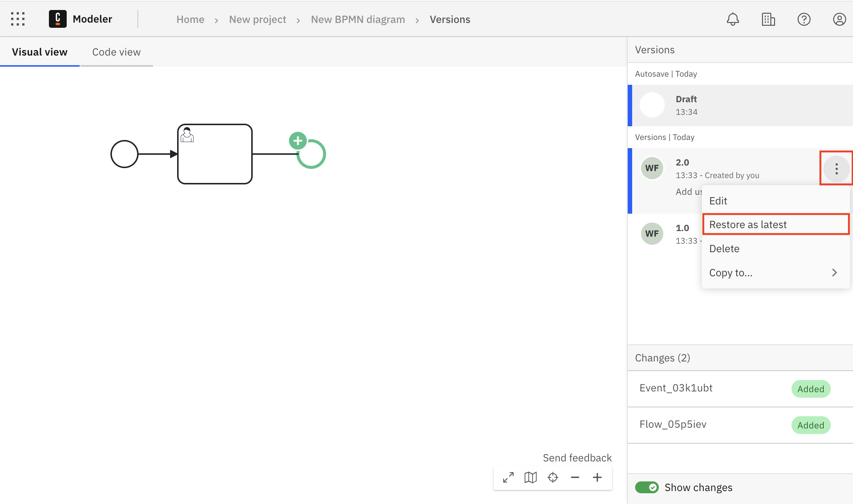This screenshot has height=504, width=853.
Task: Toggle fullscreen with the expand arrows icon
Action: (x=508, y=477)
